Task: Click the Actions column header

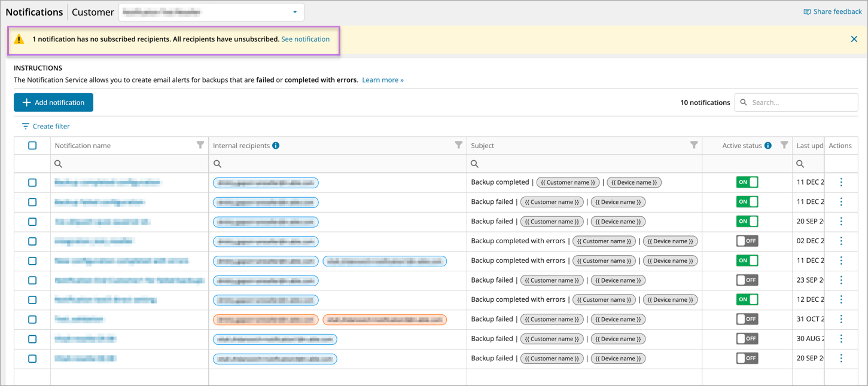Action: pyautogui.click(x=840, y=146)
